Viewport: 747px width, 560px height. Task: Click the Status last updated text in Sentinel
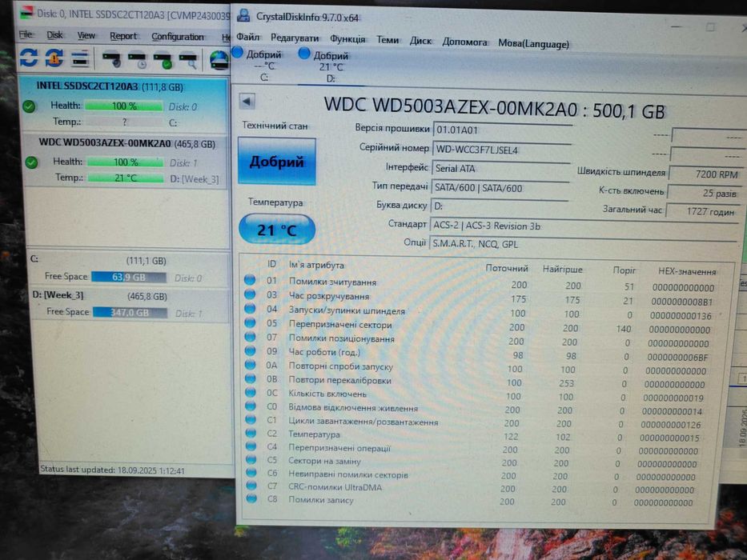click(x=112, y=470)
